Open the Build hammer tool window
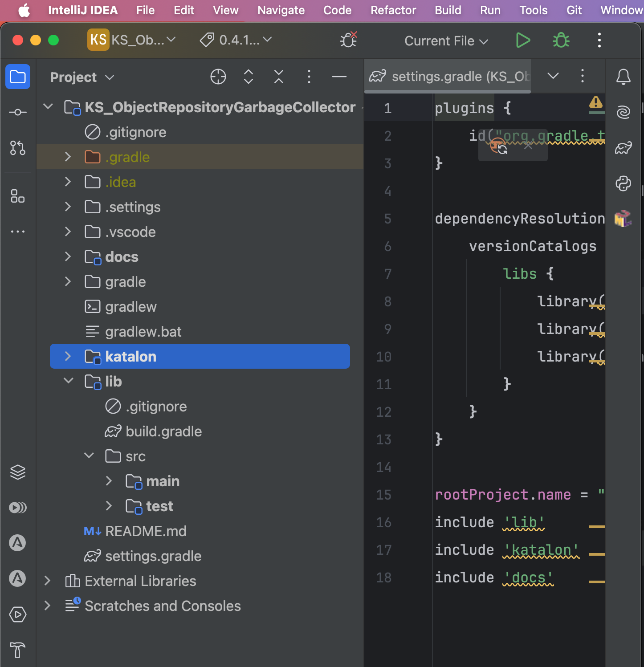This screenshot has height=667, width=644. point(18,650)
